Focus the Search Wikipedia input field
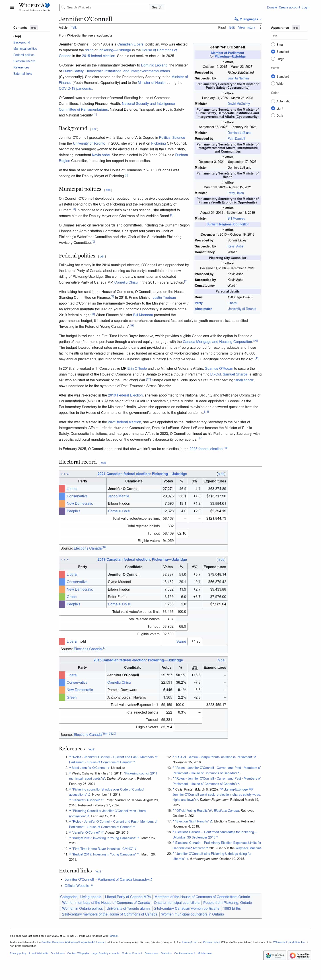The height and width of the screenshot is (980, 321). [x=107, y=7]
